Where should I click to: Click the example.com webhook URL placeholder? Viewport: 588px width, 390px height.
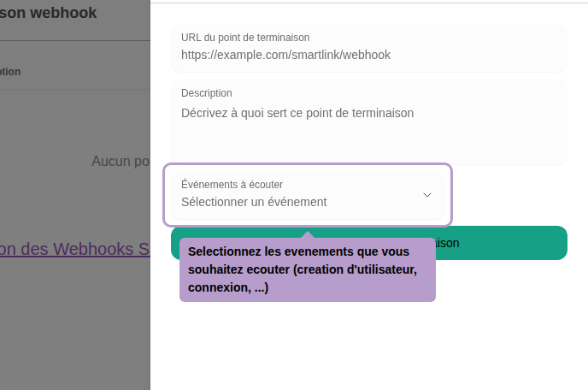pos(285,55)
